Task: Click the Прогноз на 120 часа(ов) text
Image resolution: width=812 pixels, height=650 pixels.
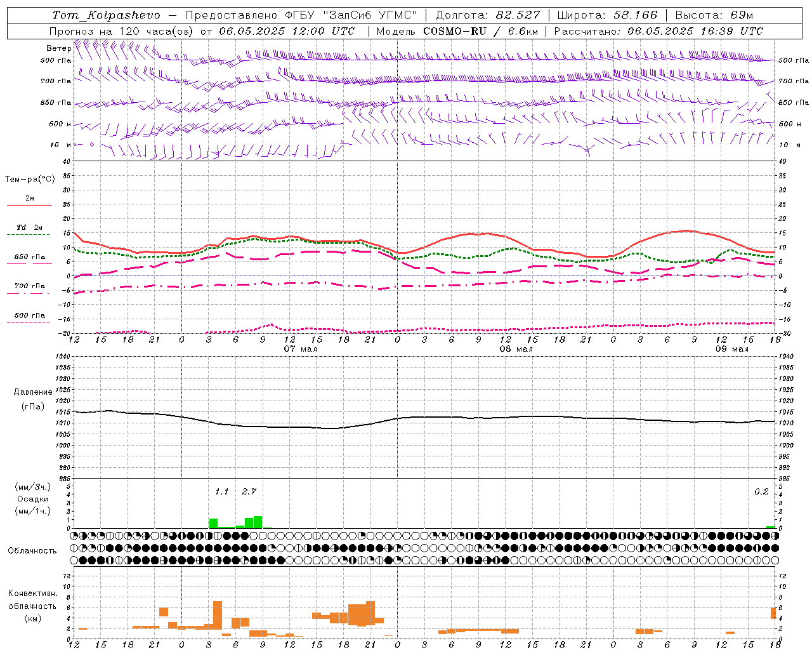Action: point(122,31)
